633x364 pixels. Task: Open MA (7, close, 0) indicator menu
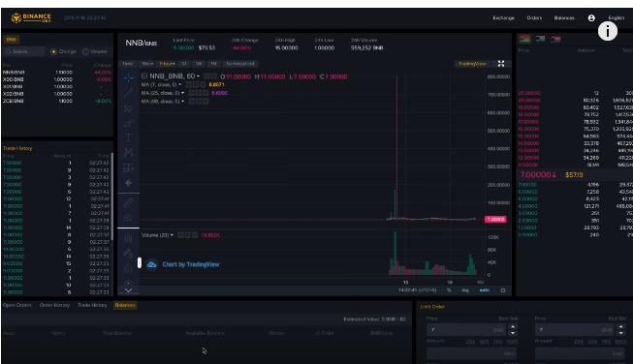(180, 84)
